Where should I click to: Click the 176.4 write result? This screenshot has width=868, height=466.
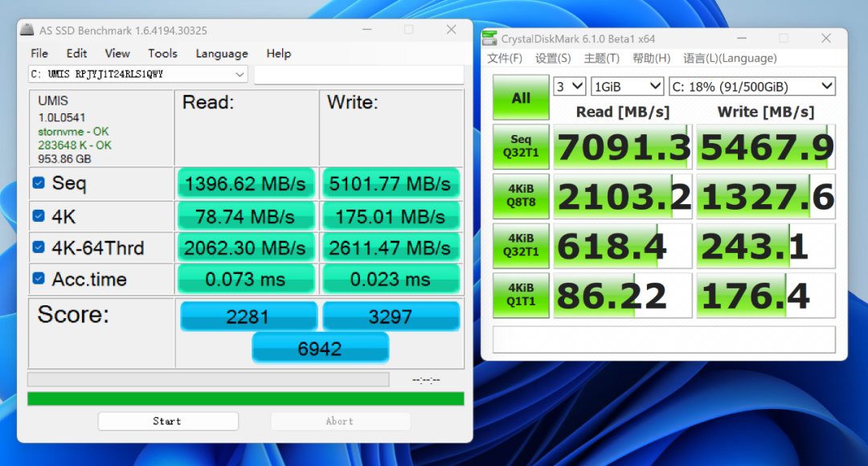pyautogui.click(x=766, y=295)
